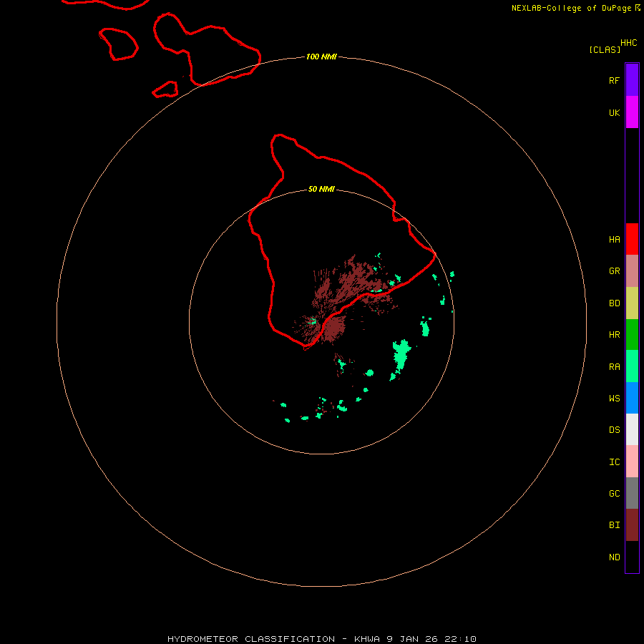This screenshot has height=644, width=644.
Task: Click the HA red legend swatch
Action: [x=632, y=239]
